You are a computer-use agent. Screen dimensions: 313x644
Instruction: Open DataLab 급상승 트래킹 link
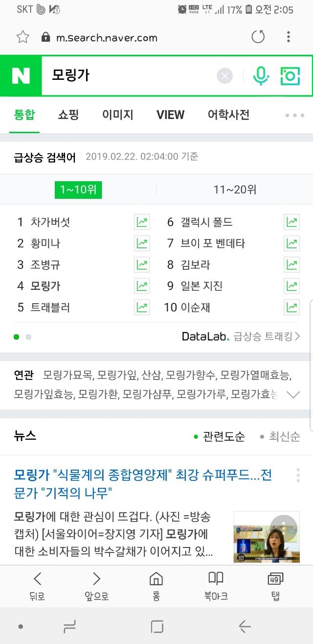pos(241,336)
